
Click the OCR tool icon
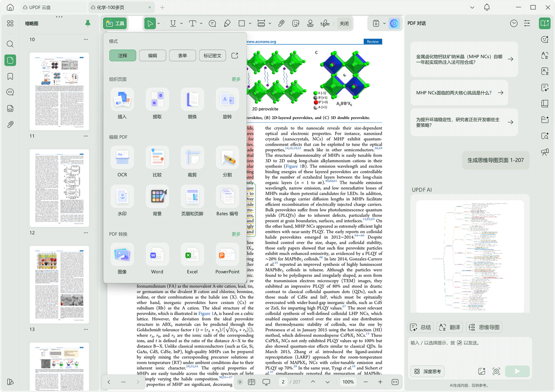122,159
